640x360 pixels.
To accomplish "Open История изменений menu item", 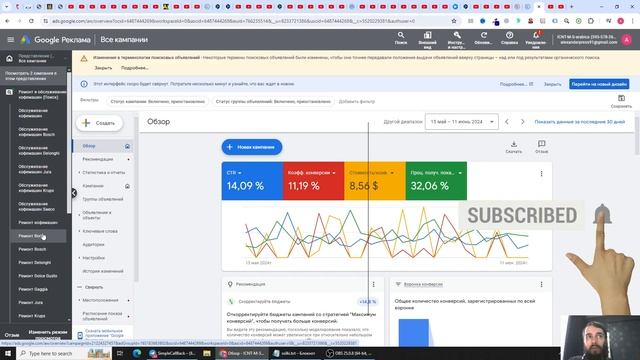I will tap(103, 271).
